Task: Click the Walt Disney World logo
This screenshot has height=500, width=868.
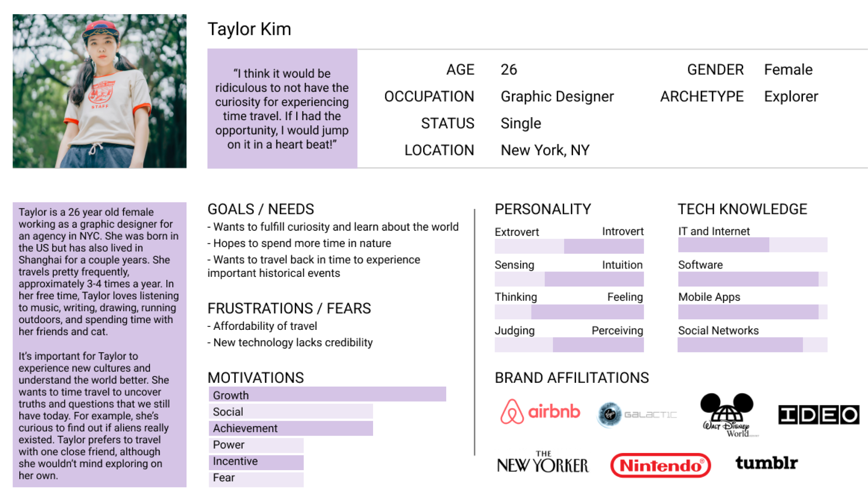Action: coord(728,416)
